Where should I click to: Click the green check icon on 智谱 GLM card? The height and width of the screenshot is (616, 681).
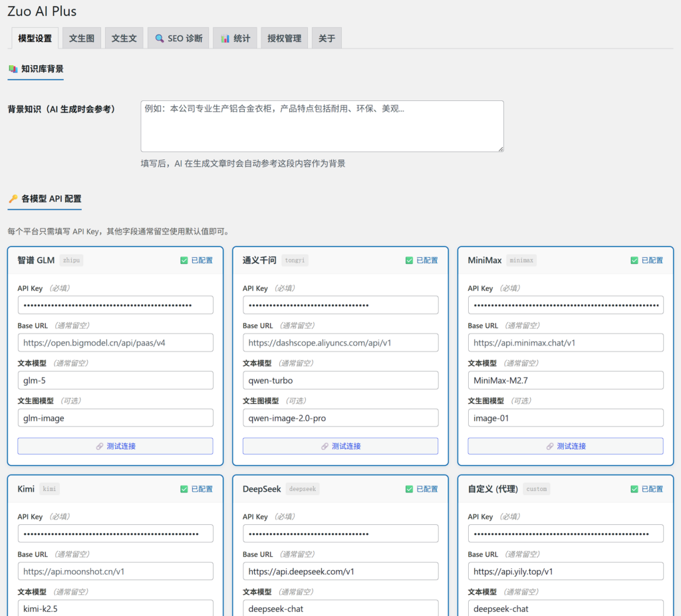[x=184, y=260]
